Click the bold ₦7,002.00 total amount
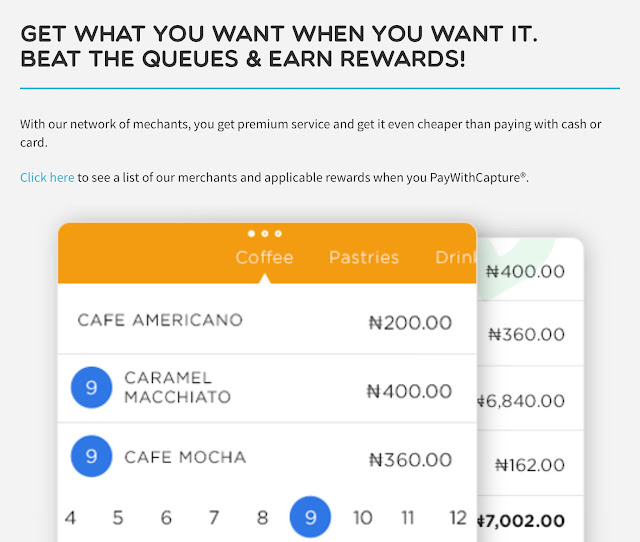640x542 pixels. [521, 521]
